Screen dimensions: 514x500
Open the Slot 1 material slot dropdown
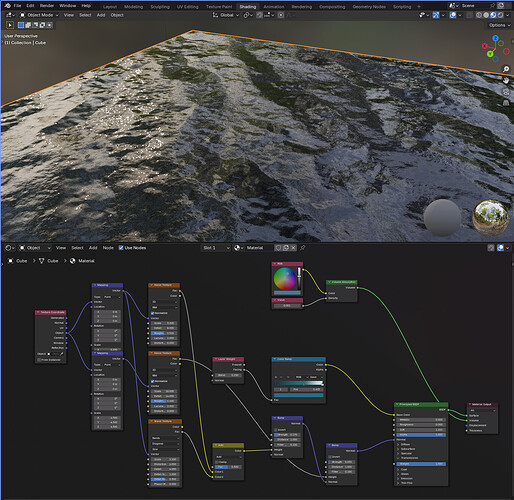216,248
